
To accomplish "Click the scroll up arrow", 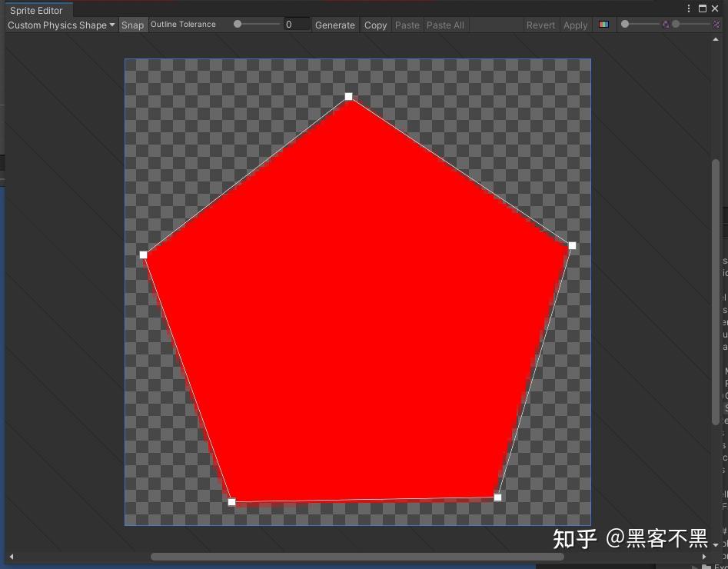I will (716, 40).
